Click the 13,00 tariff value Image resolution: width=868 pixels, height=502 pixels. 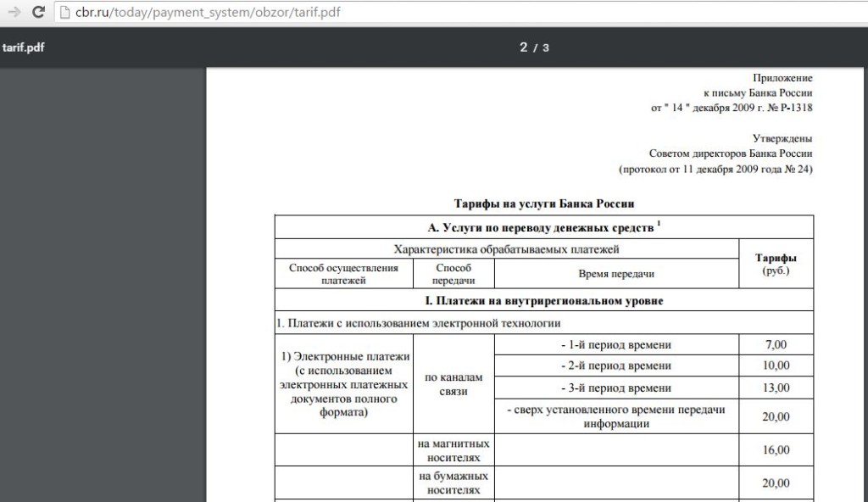[x=775, y=388]
